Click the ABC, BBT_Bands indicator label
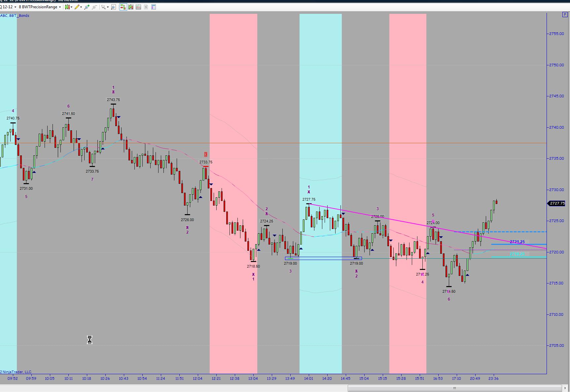570x392 pixels. tap(15, 16)
